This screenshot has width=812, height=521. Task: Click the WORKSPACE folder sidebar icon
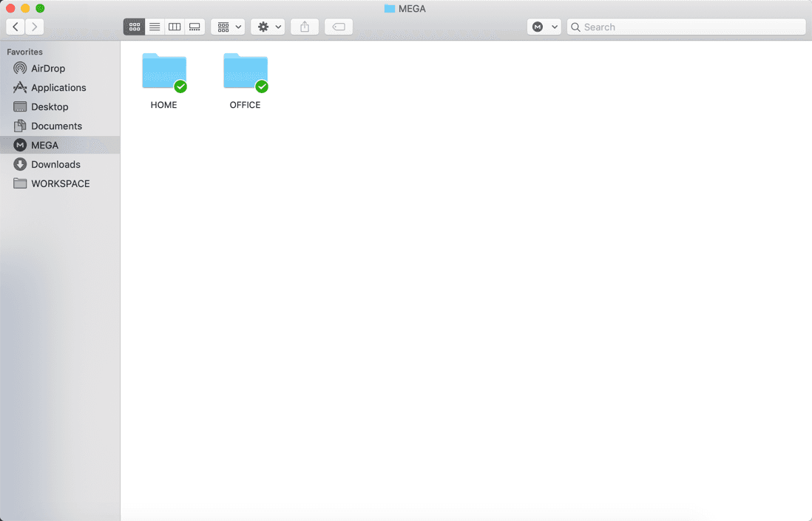coord(20,183)
